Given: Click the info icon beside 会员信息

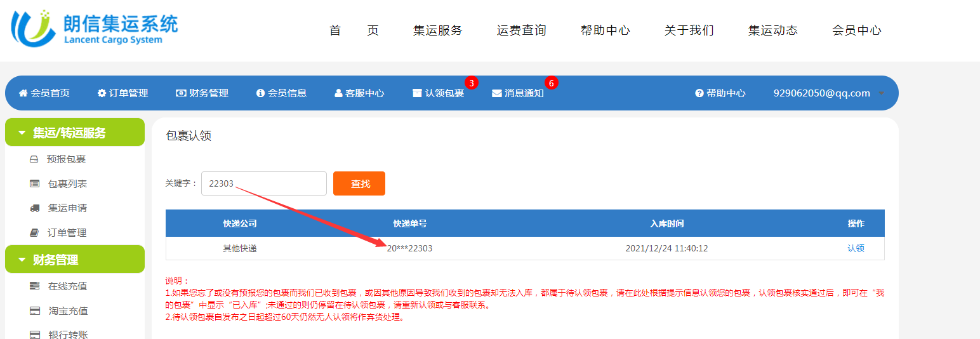Looking at the screenshot, I should 260,93.
